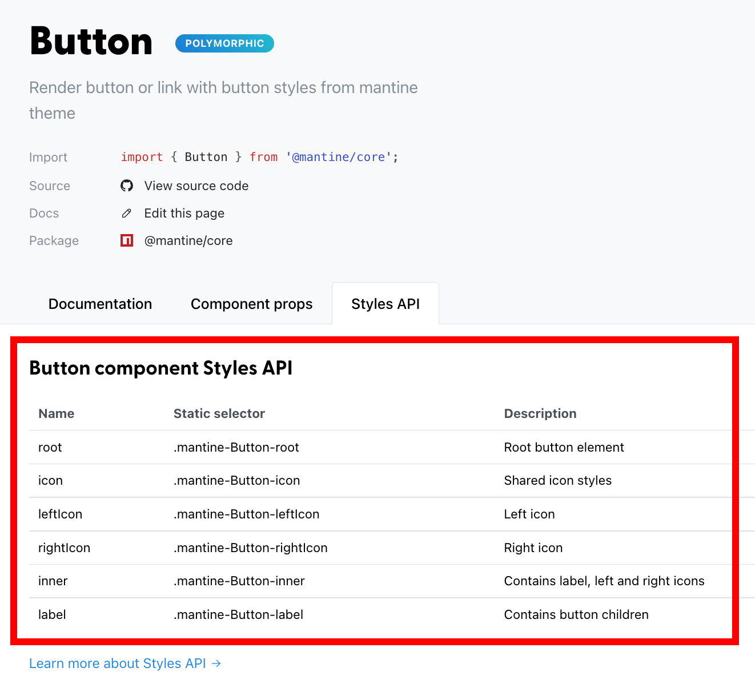This screenshot has width=755, height=700.
Task: Click the .mantine-Button-icon selector text
Action: (236, 480)
